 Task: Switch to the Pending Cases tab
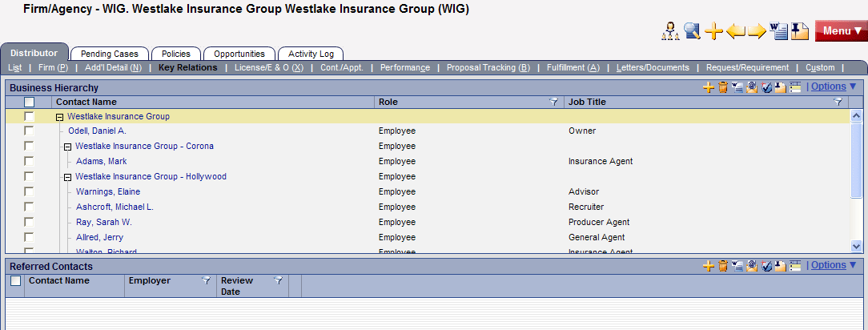point(110,54)
